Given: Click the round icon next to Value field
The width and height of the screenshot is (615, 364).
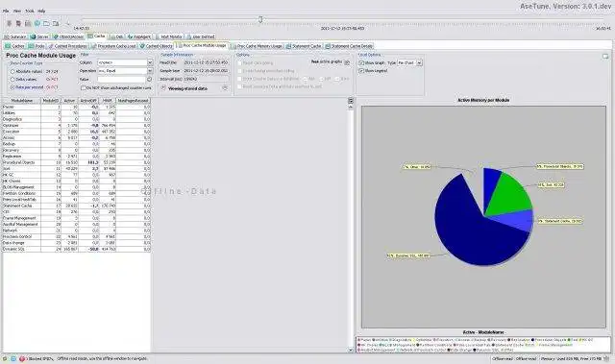Looking at the screenshot, I should point(150,79).
